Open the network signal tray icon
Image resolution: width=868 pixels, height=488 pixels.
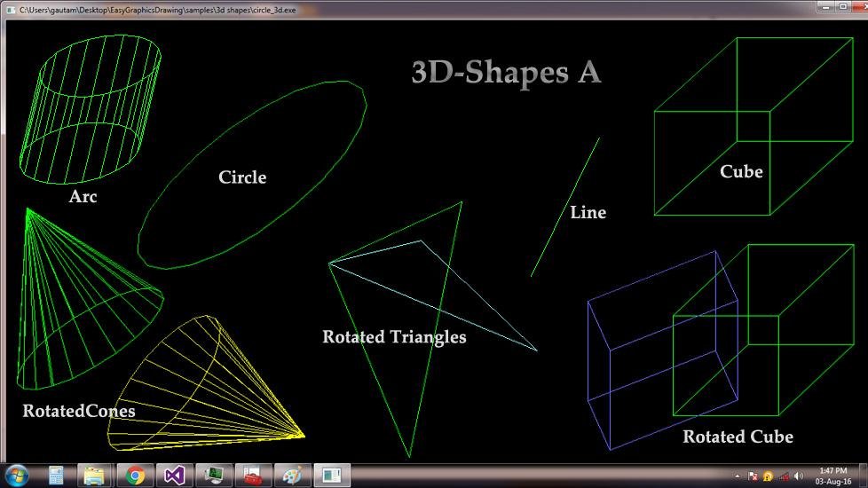point(784,476)
